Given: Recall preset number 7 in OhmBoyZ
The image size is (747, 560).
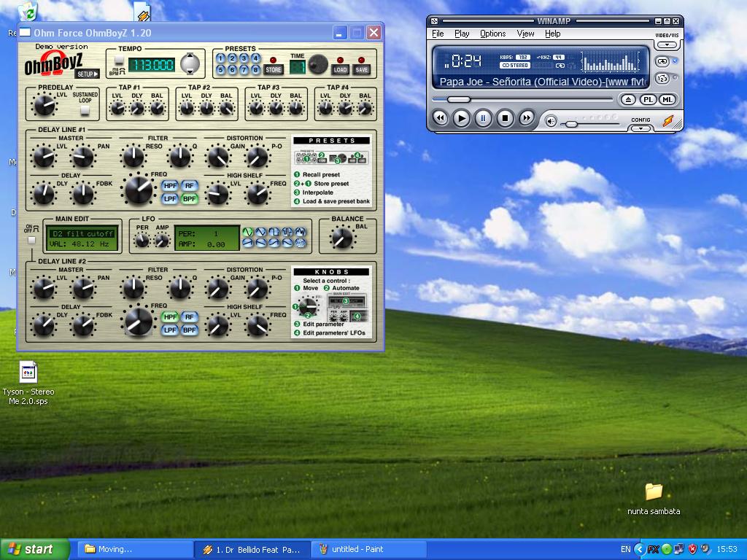Looking at the screenshot, I should point(244,69).
